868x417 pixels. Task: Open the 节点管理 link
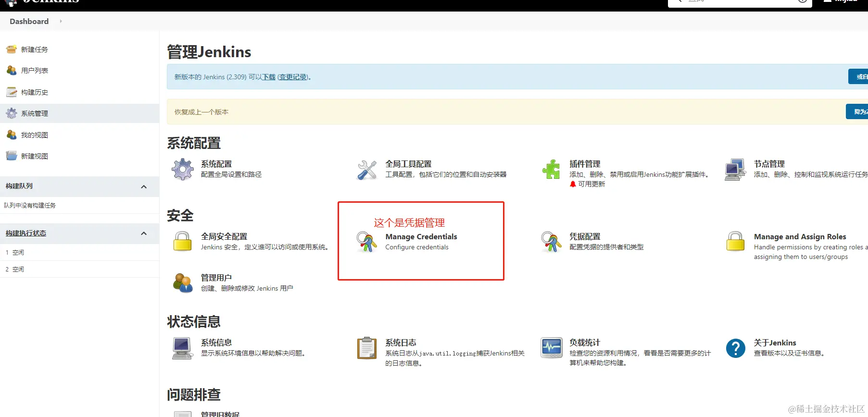pyautogui.click(x=769, y=164)
